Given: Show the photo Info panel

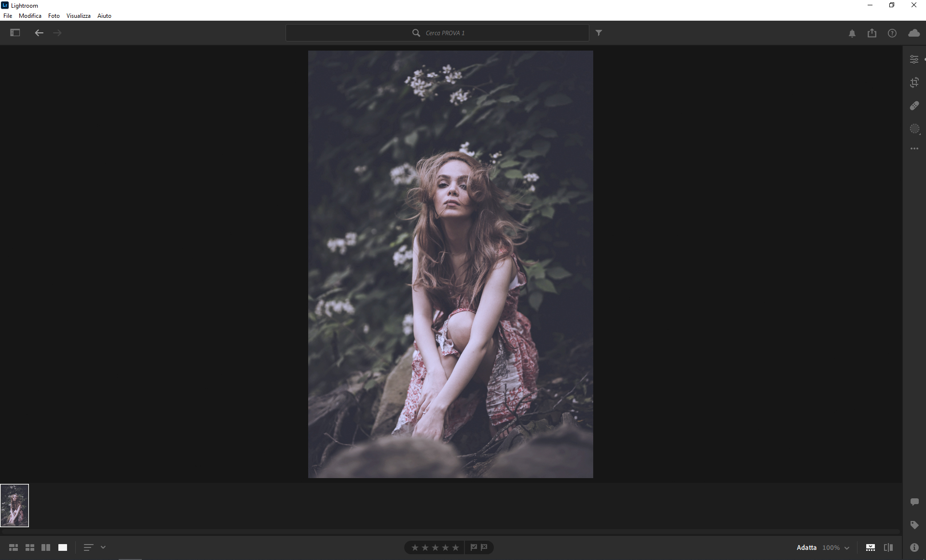Looking at the screenshot, I should coord(914,547).
